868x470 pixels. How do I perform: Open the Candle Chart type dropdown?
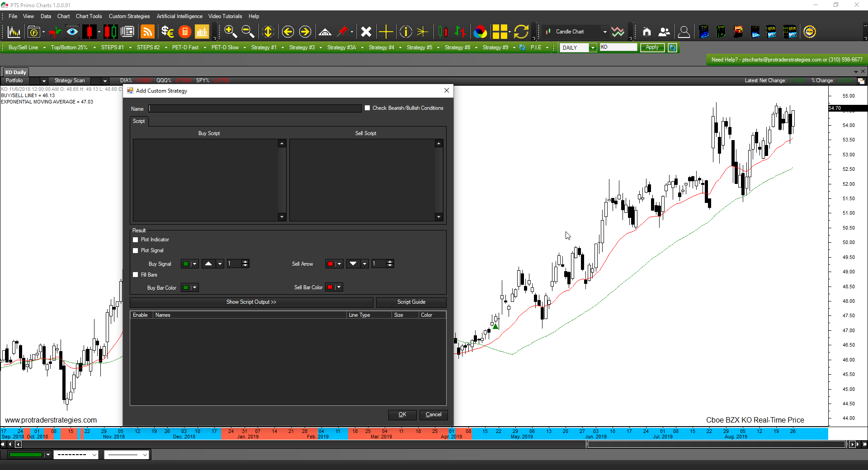pos(604,32)
